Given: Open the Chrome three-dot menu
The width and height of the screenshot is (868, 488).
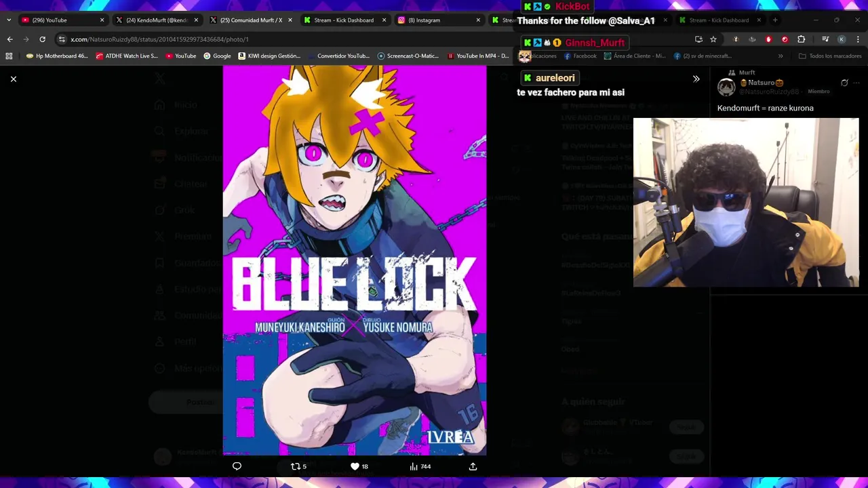Looking at the screenshot, I should [857, 39].
